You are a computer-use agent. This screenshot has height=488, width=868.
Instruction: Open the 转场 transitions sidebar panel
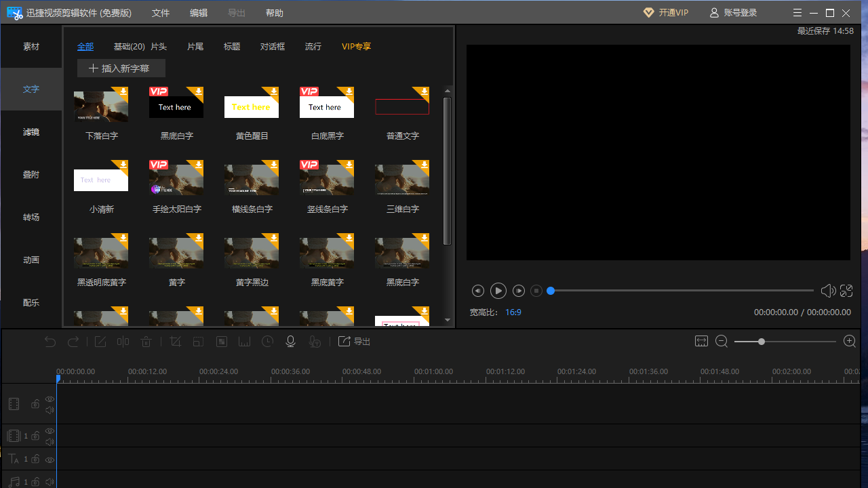tap(31, 218)
